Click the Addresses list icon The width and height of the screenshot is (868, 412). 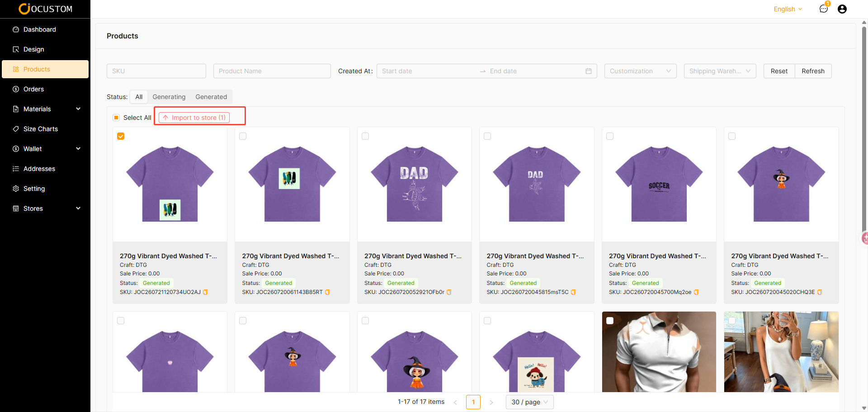point(16,169)
